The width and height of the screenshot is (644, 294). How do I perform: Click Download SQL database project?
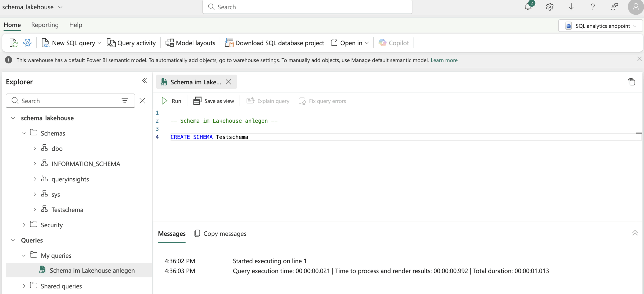(274, 43)
